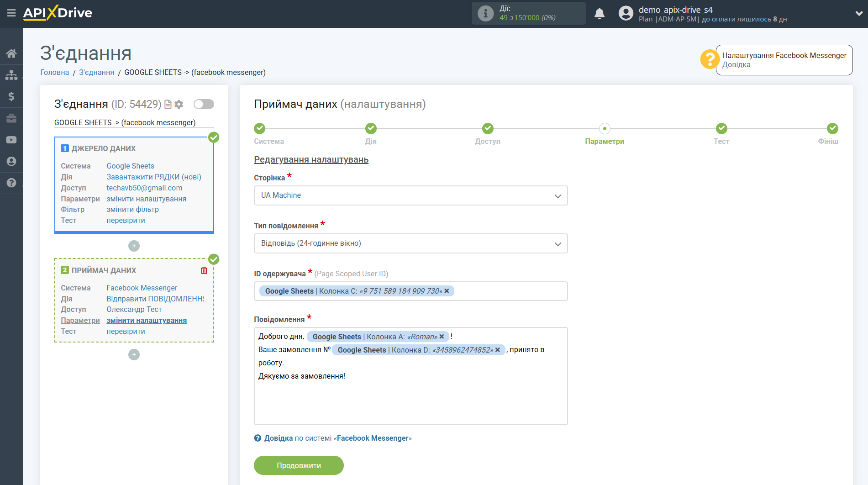
Task: Toggle the connection on/off switch
Action: tap(204, 104)
